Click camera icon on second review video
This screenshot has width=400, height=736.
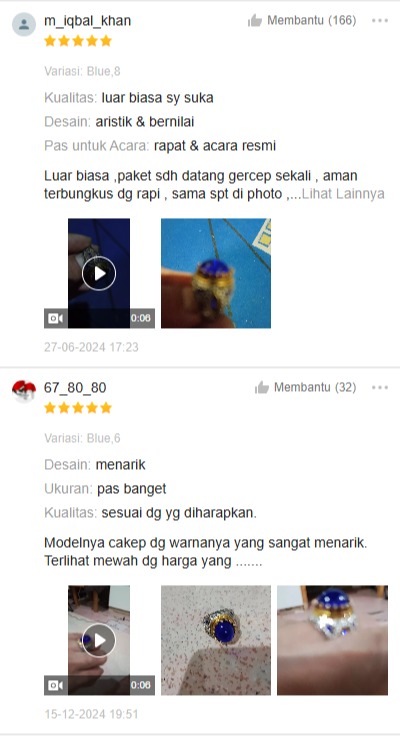[55, 685]
